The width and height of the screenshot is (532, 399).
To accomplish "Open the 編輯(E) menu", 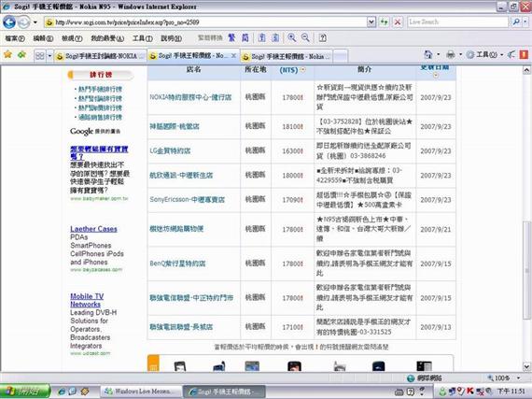I will tap(43, 38).
